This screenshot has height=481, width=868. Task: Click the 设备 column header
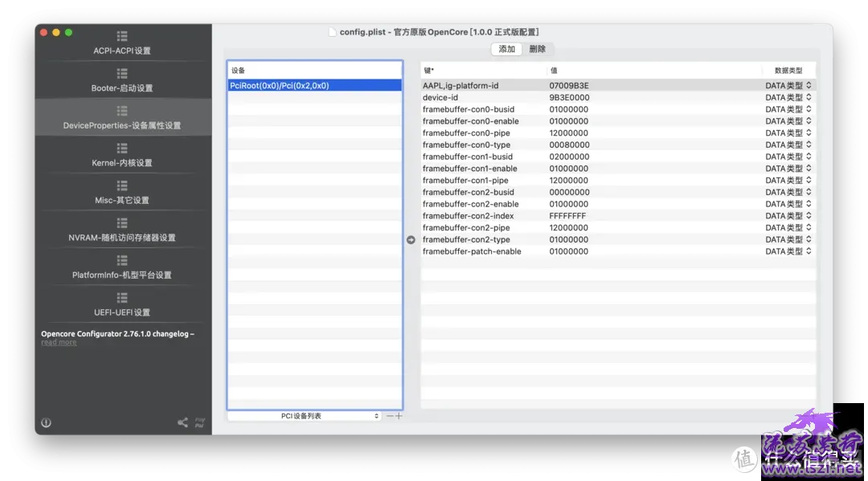[314, 71]
